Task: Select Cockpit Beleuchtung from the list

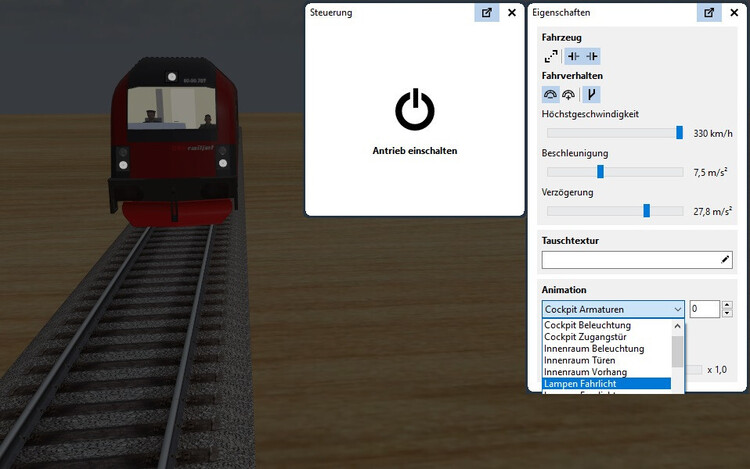Action: [607, 325]
